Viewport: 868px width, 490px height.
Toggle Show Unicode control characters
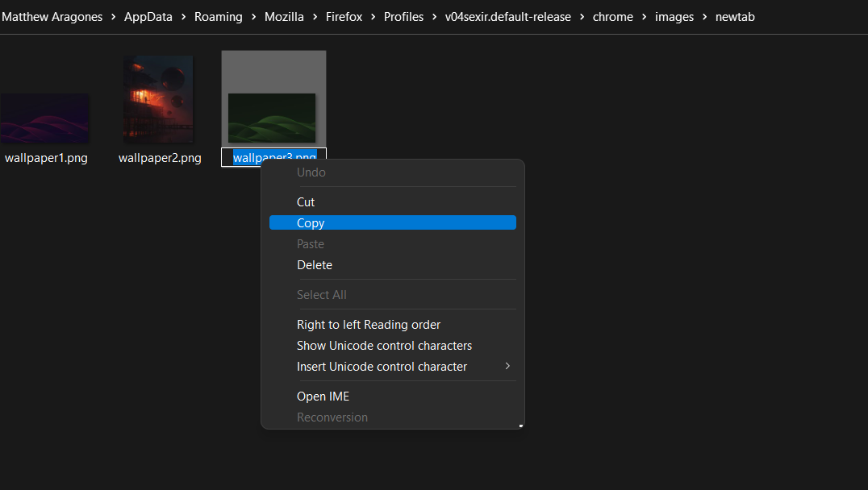point(384,345)
